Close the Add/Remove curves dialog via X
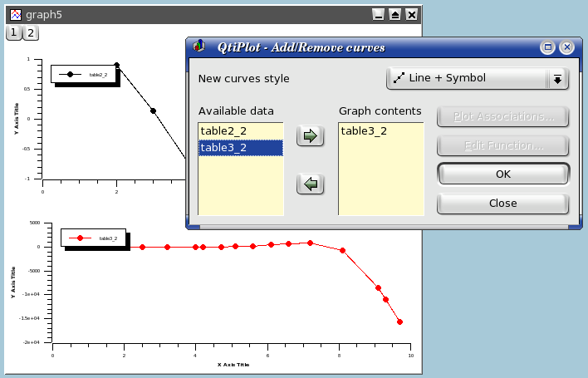Viewport: 588px width, 378px height. (566, 47)
